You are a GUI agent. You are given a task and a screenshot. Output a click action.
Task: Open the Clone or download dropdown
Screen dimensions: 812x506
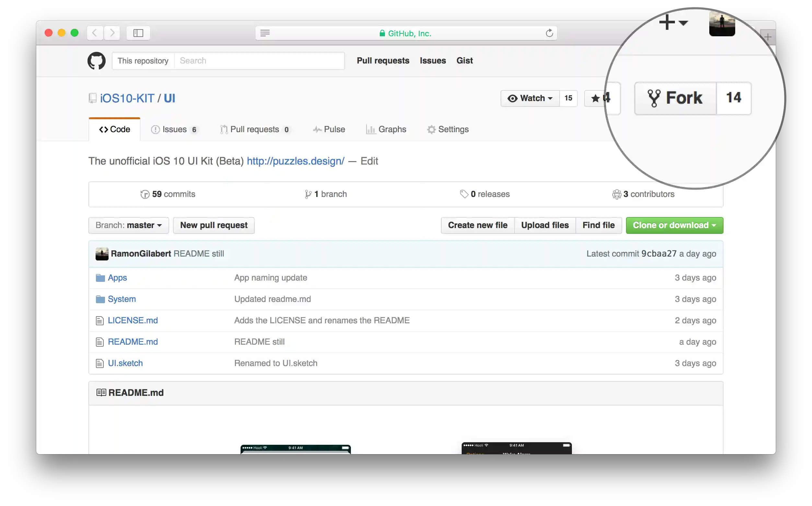pos(674,225)
